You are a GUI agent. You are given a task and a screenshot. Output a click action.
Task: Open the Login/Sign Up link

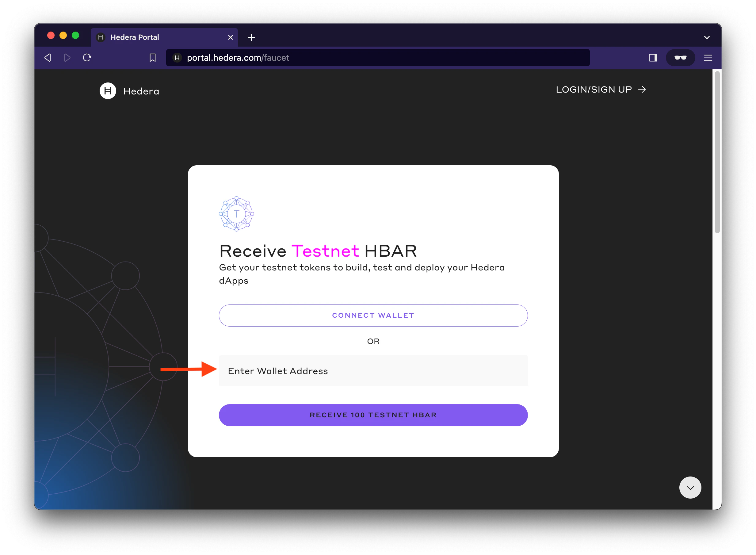[601, 89]
